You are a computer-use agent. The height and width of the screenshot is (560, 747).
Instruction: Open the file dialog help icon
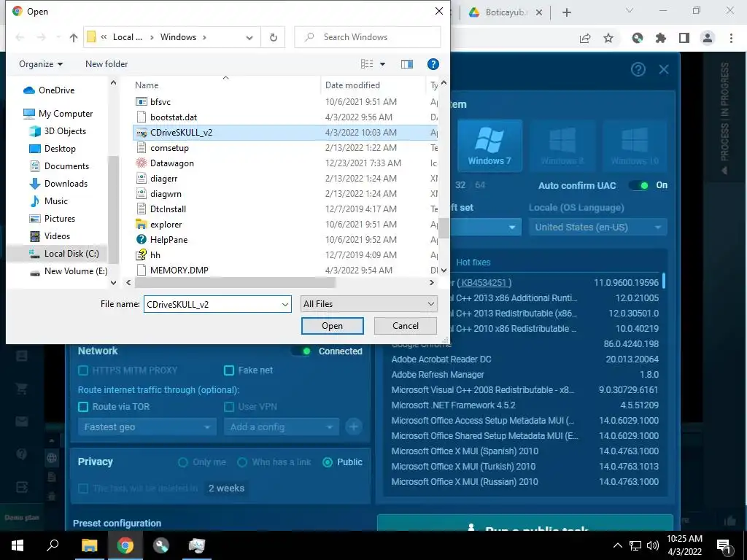(x=433, y=64)
